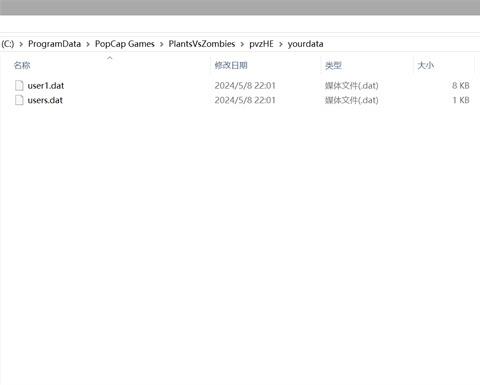
Task: Sort by the 大小 column header
Action: click(426, 65)
